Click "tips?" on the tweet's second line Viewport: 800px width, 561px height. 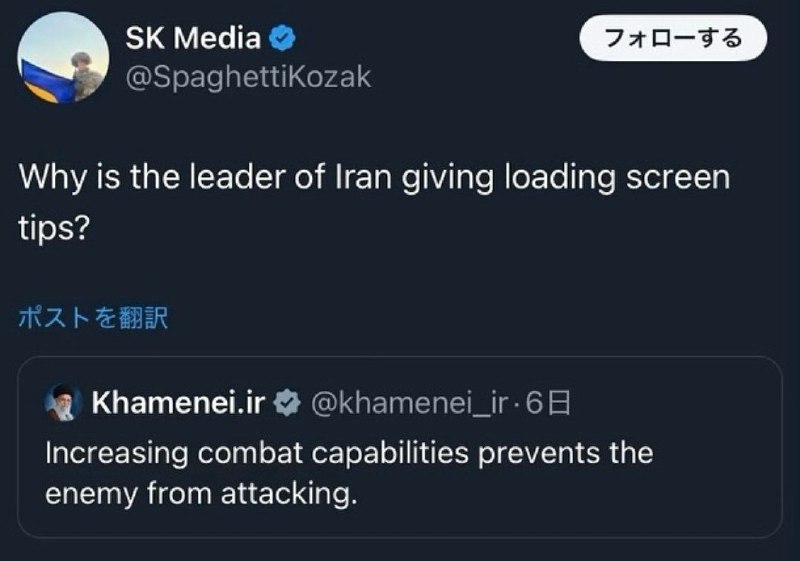pyautogui.click(x=54, y=227)
